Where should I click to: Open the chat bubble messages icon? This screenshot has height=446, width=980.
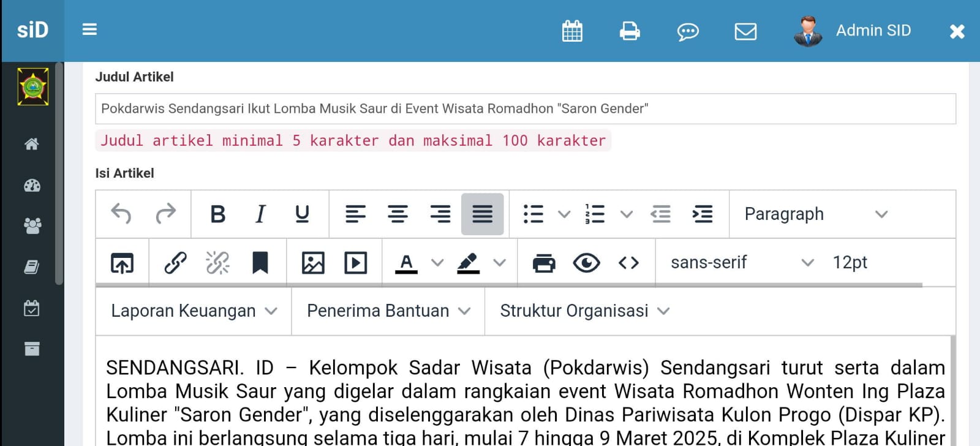point(688,31)
